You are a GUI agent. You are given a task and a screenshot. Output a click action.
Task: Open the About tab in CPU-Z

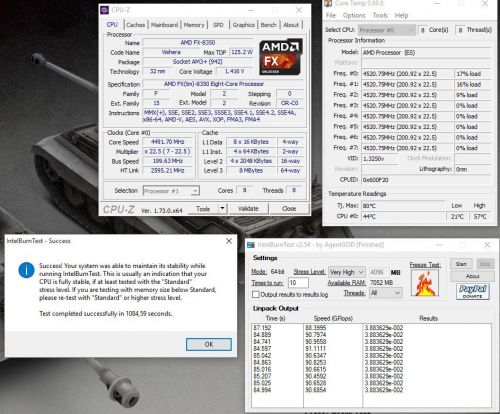click(x=291, y=25)
